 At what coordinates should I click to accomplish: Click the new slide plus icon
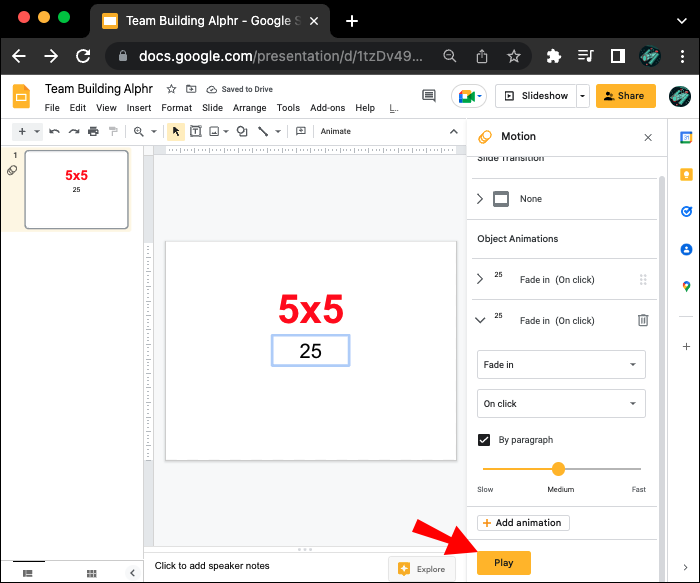(22, 131)
